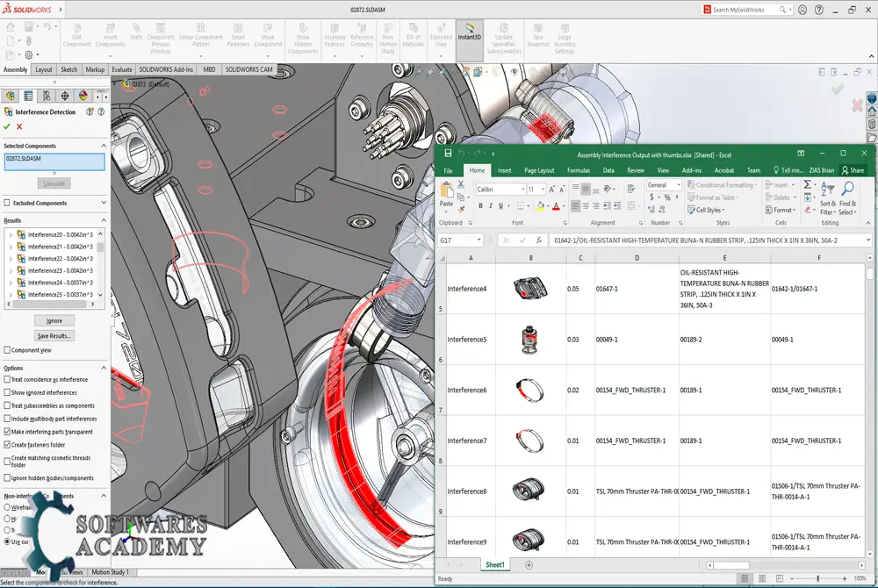
Task: Open Excel Page Layout tab
Action: 539,170
